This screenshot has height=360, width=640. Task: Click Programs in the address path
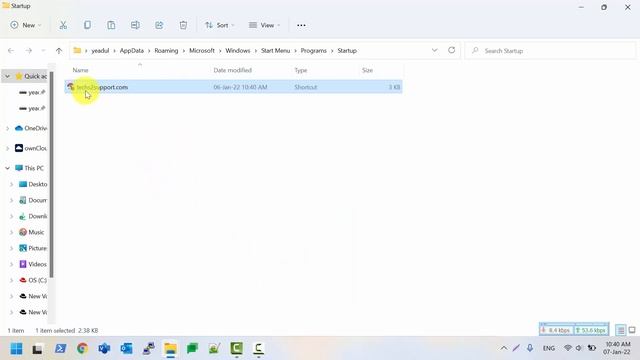pos(313,51)
